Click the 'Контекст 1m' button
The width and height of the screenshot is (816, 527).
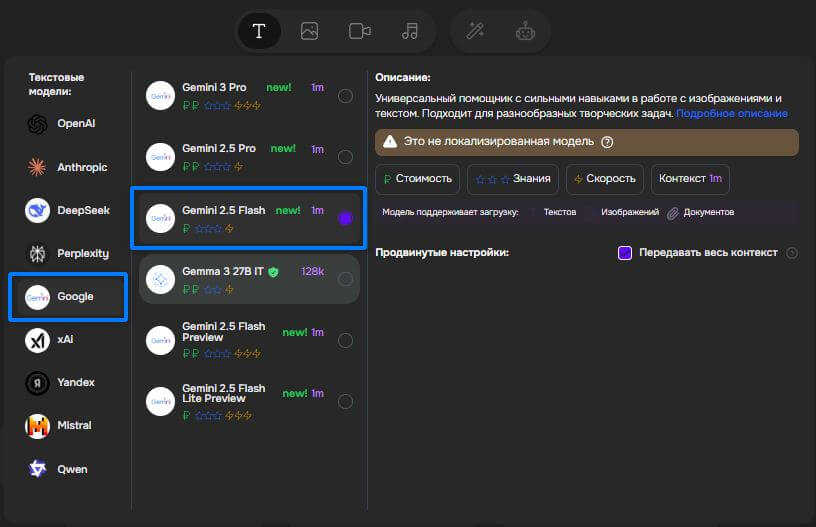click(690, 179)
